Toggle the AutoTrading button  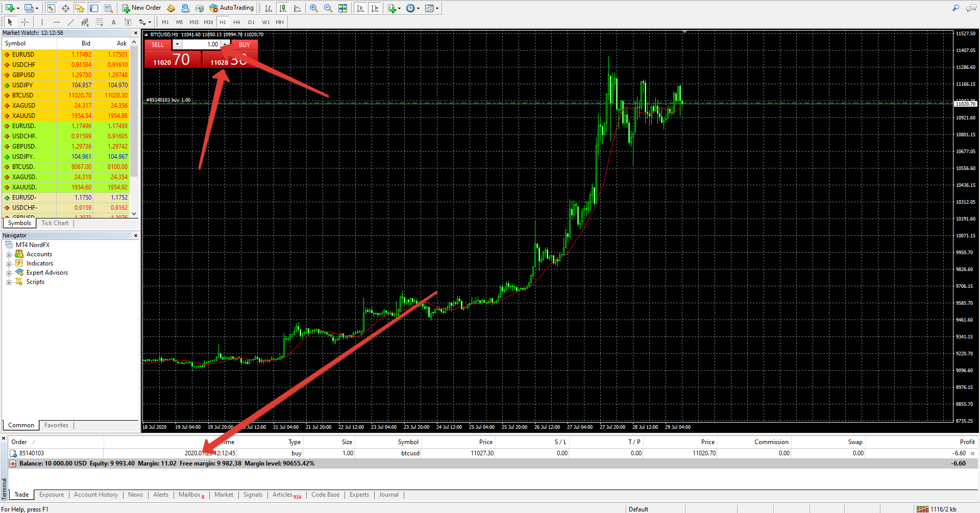(x=231, y=8)
